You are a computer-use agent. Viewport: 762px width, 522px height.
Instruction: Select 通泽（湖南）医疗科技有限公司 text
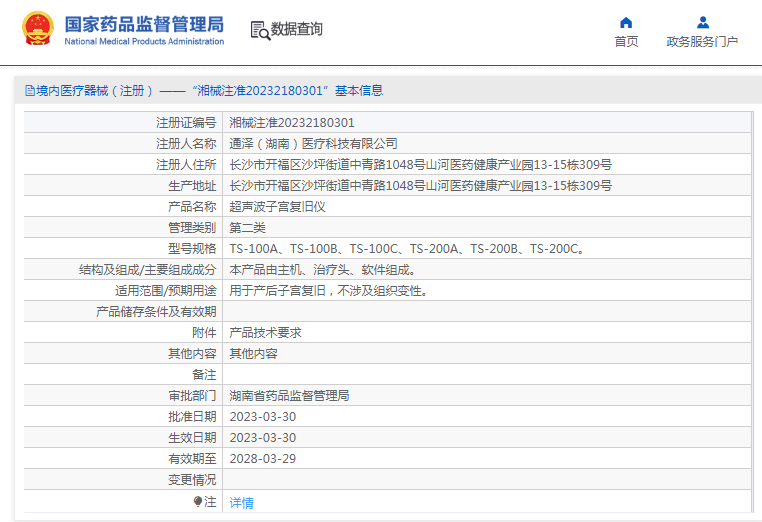pos(313,144)
